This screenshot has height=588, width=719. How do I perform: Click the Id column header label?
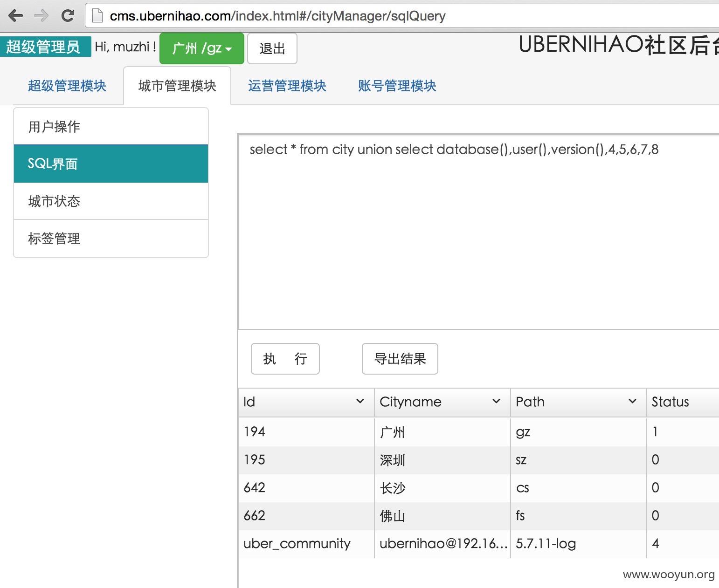coord(249,402)
